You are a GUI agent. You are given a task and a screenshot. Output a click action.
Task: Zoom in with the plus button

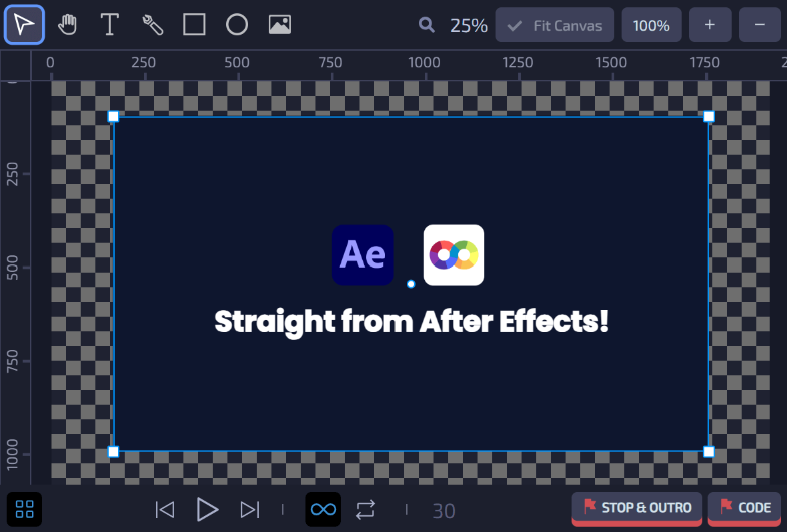(710, 25)
